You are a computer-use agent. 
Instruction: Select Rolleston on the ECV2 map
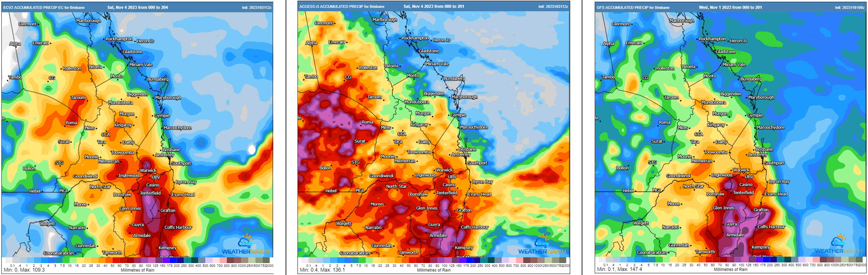coord(72,69)
